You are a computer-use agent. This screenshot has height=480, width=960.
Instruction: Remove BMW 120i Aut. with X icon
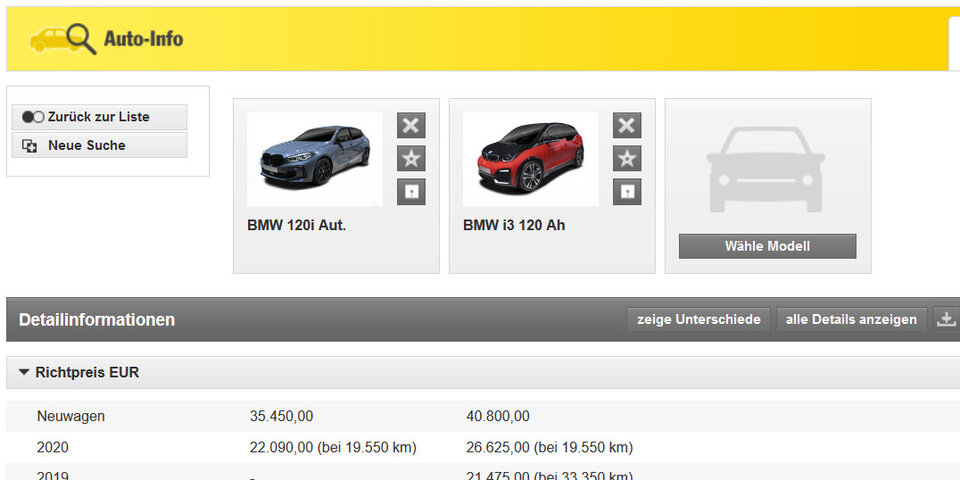tap(411, 126)
